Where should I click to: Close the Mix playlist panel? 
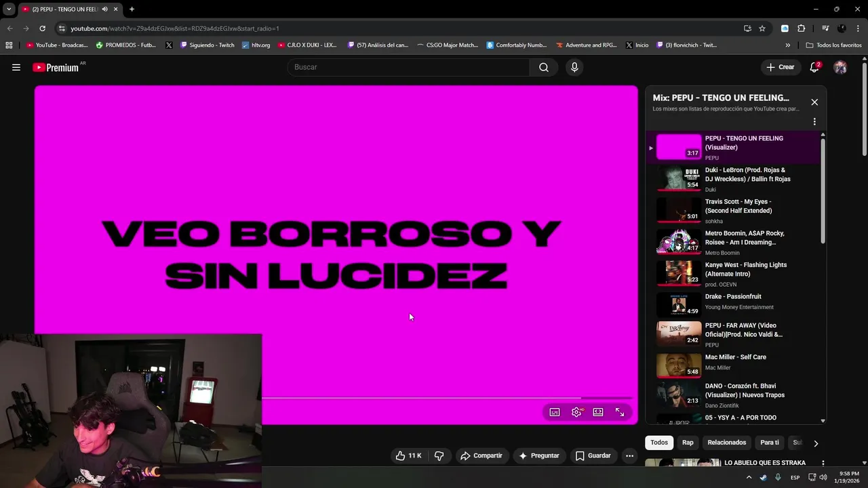[814, 102]
